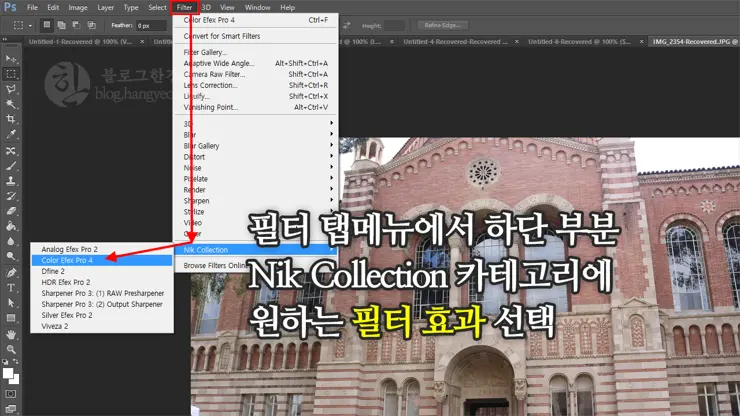The image size is (740, 416).
Task: Select the Brush tool
Action: pos(10,166)
